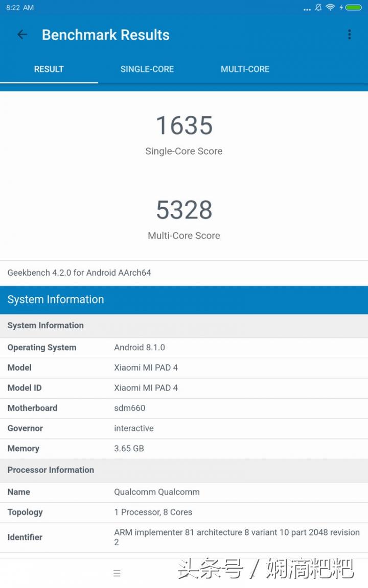This screenshot has width=368, height=588.
Task: Select the Identifier label
Action: pos(25,537)
